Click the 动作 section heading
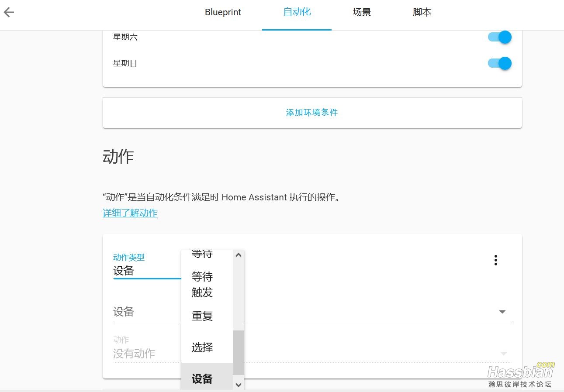The width and height of the screenshot is (564, 392). point(118,156)
